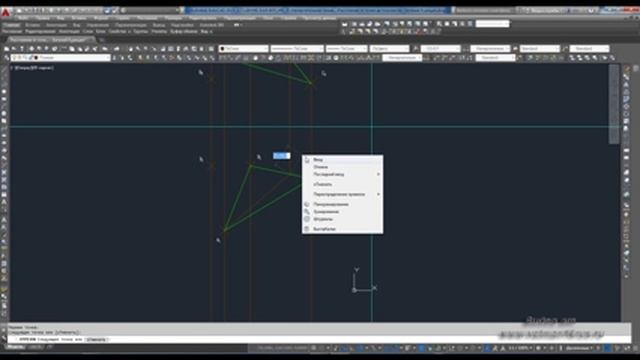Select Зумирование in the context menu

point(342,212)
